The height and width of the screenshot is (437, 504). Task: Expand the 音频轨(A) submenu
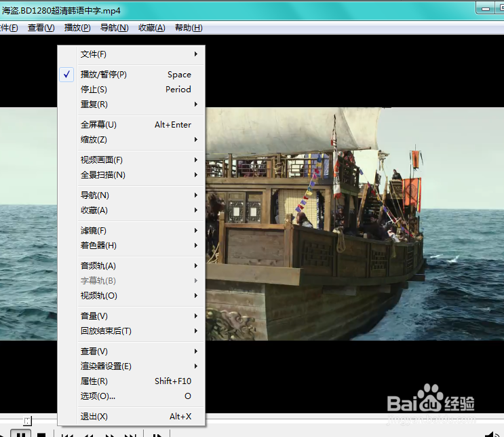(x=131, y=266)
